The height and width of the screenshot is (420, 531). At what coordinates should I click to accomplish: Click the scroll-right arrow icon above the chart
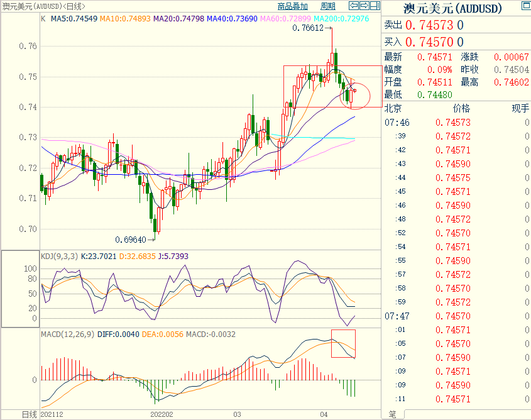[x=364, y=6]
